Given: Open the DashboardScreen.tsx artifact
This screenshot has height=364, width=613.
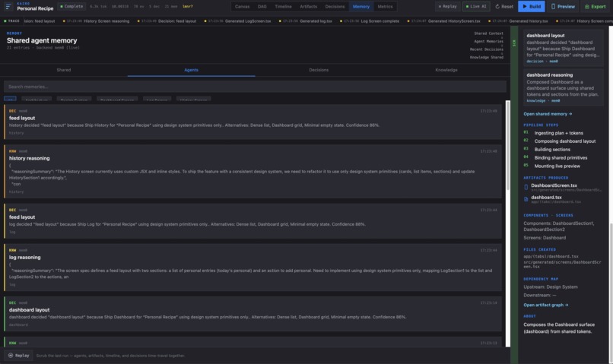Looking at the screenshot, I should pos(563,187).
